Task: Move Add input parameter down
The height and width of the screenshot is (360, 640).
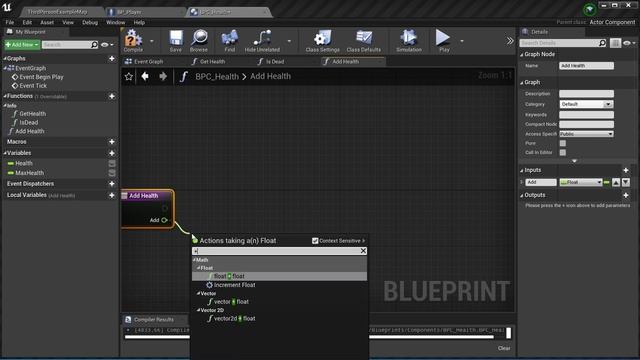Action: pos(626,182)
